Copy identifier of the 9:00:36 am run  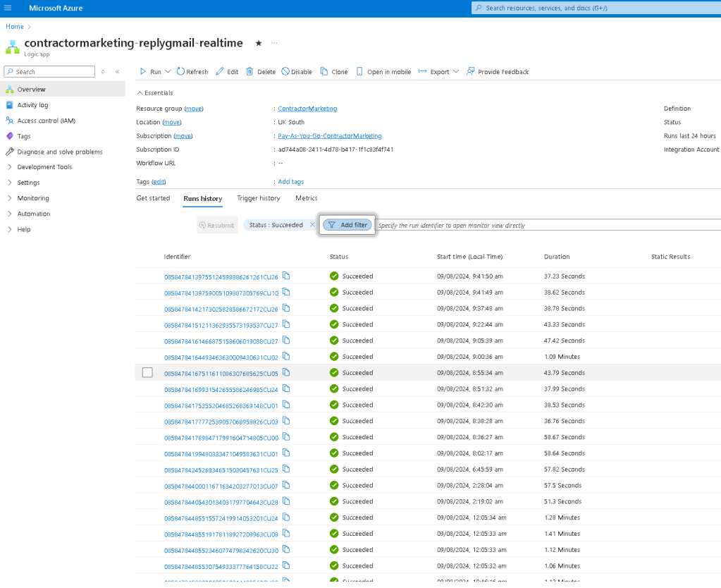[x=286, y=357]
